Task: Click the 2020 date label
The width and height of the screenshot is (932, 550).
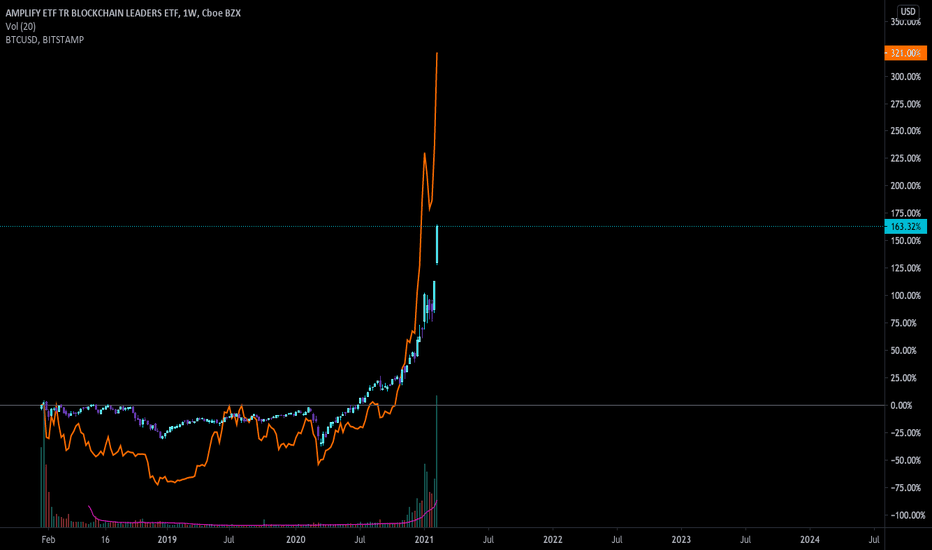Action: point(295,540)
